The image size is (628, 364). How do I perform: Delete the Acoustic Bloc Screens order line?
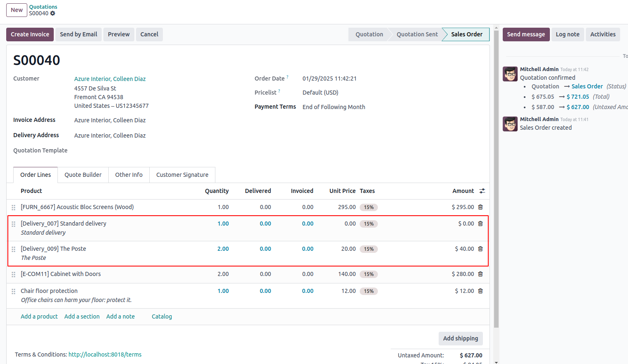(x=480, y=207)
